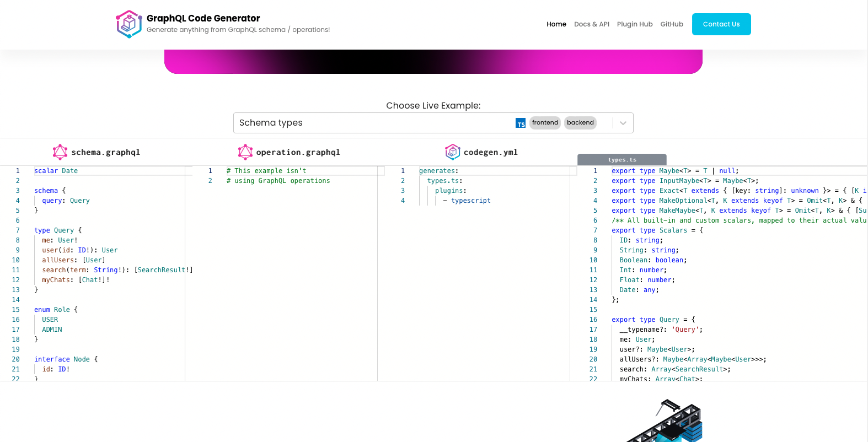Click the codegen.yml hexagon icon
868x442 pixels.
tap(453, 152)
